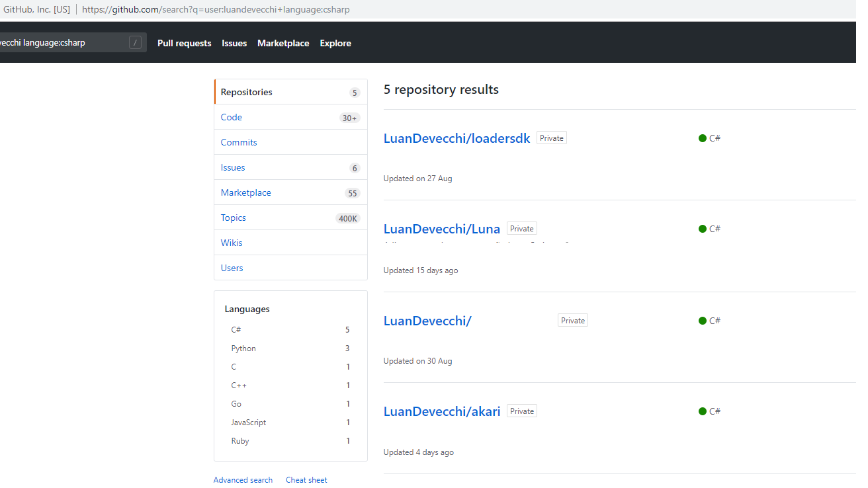This screenshot has height=488, width=868.
Task: Click the green C# dot for akari
Action: click(x=703, y=411)
